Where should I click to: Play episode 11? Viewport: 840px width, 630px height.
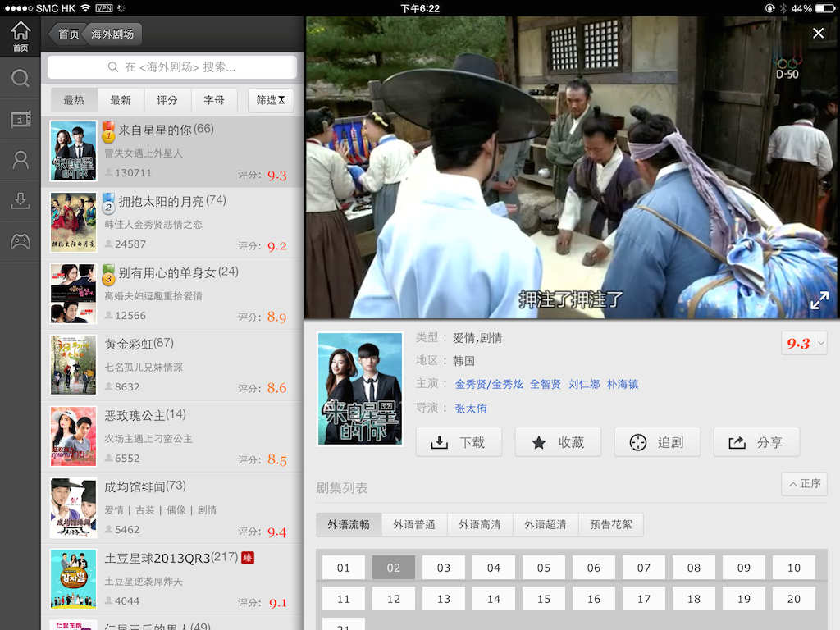344,598
